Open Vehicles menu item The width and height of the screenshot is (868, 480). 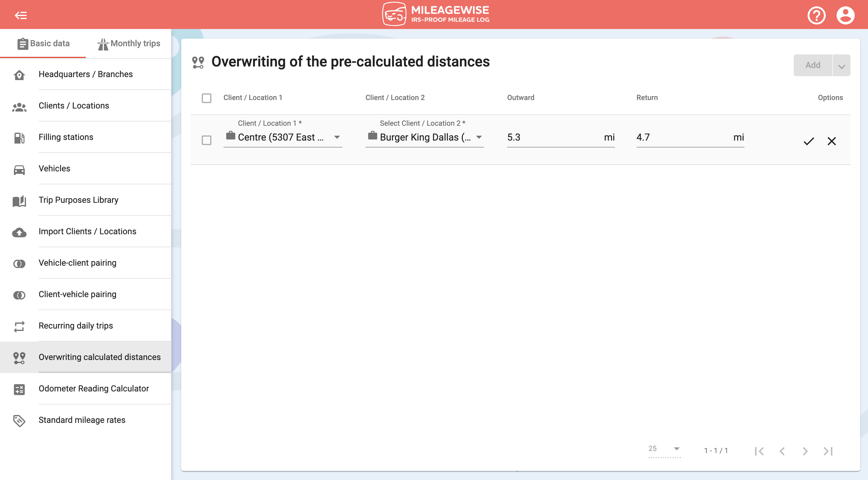click(85, 168)
